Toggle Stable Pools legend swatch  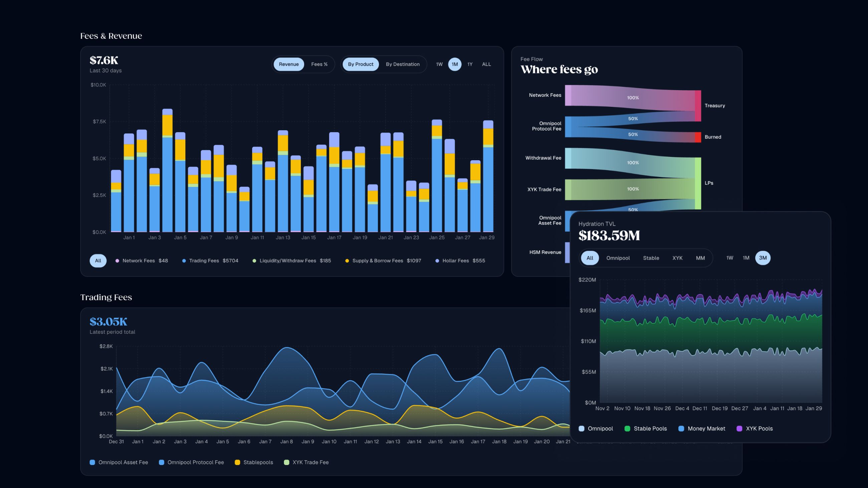(627, 428)
